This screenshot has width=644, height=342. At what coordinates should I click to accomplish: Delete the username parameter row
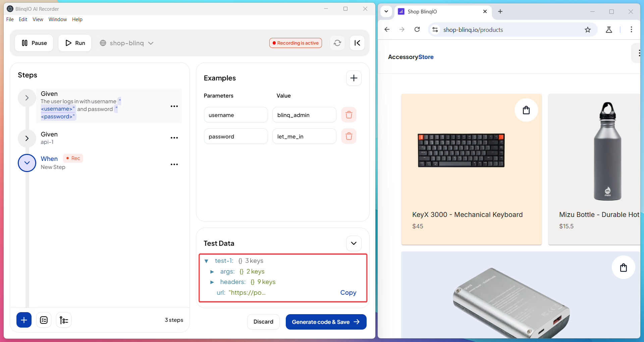tap(349, 115)
